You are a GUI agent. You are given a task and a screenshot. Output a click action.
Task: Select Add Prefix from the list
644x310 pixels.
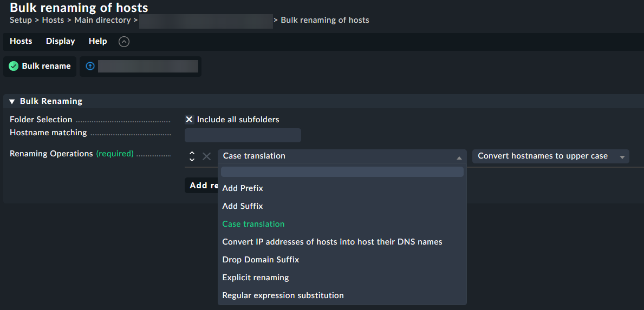(x=243, y=188)
